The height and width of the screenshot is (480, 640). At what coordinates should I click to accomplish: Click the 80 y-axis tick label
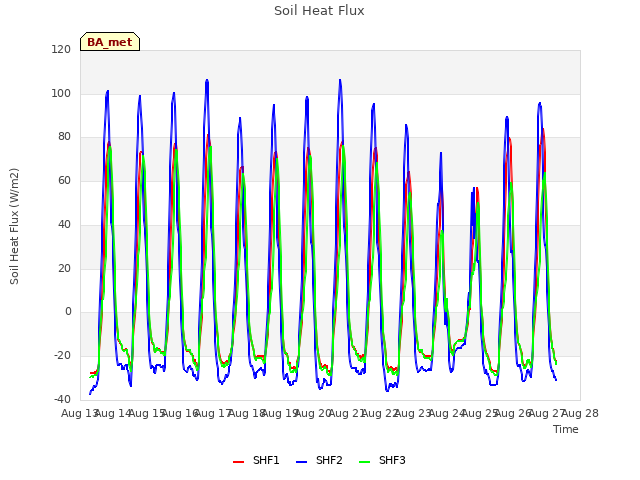pos(64,137)
